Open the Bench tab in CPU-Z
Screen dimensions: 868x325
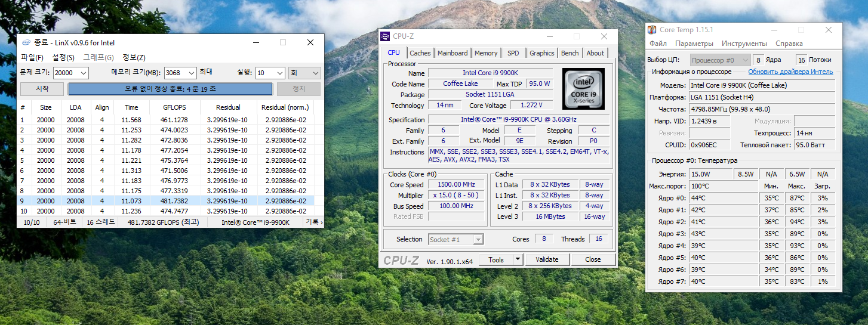570,53
